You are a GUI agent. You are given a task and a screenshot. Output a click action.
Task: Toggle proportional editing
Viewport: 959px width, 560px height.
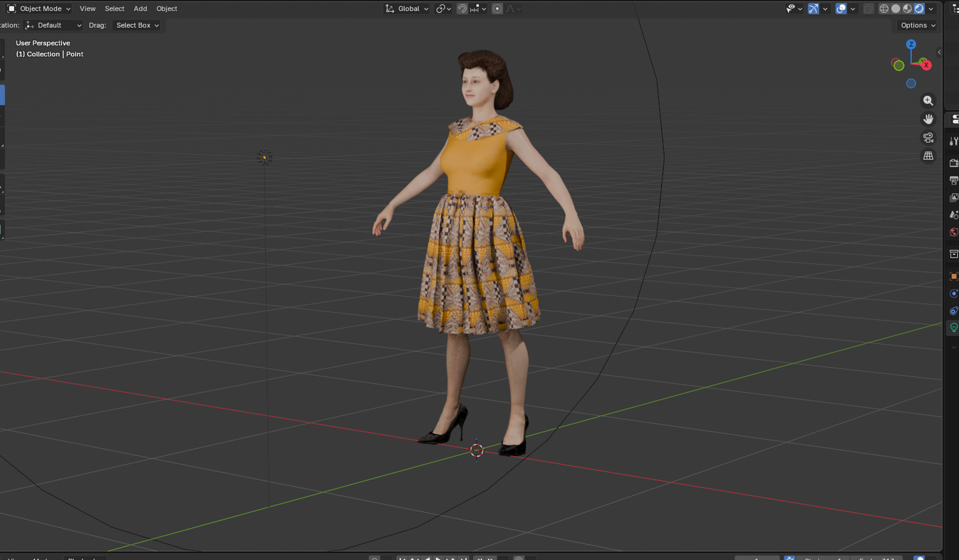point(497,8)
